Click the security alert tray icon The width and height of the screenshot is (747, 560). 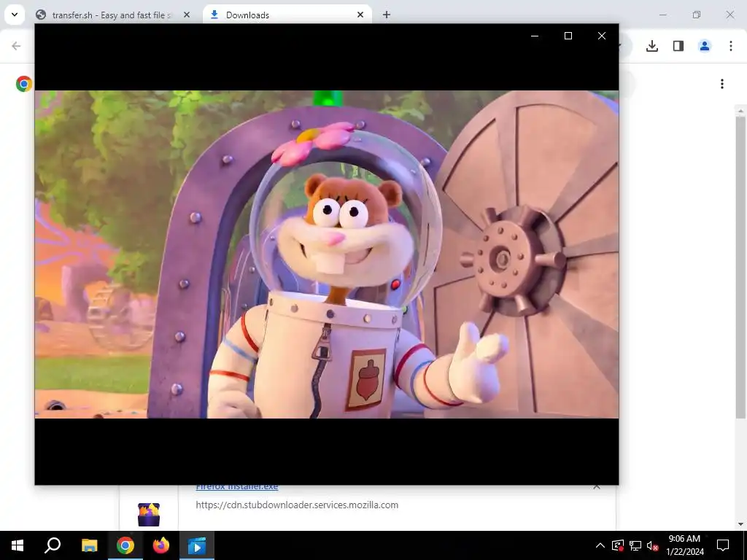[x=618, y=545]
